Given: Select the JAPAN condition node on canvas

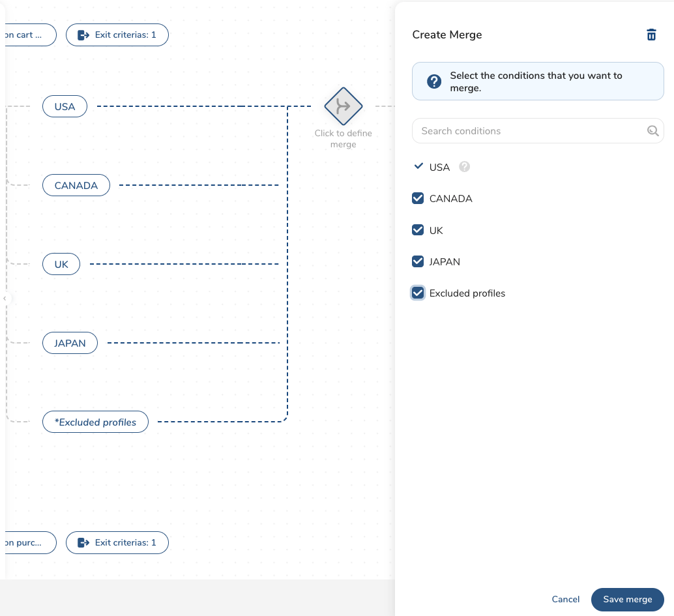Looking at the screenshot, I should (70, 343).
